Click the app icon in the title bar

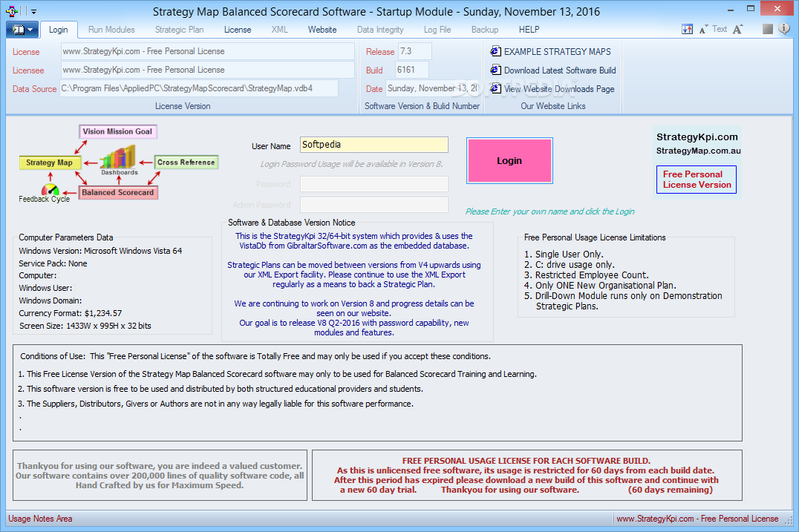pyautogui.click(x=12, y=10)
